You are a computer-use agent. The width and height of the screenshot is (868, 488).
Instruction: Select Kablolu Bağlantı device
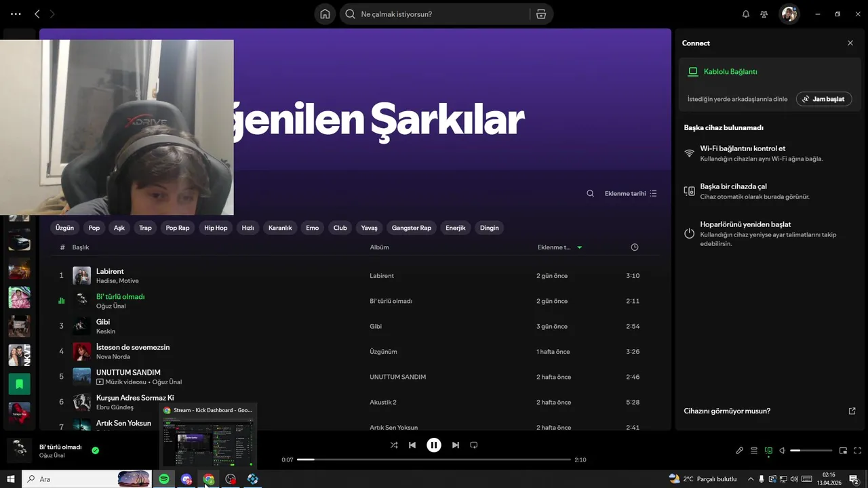pos(730,72)
